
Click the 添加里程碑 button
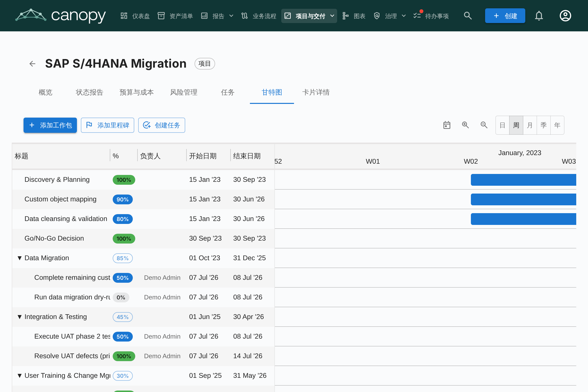click(108, 125)
